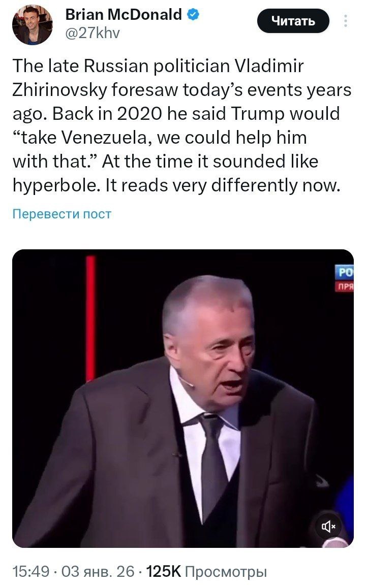Click the name Zhirinovsky in the post text

pyautogui.click(x=59, y=90)
